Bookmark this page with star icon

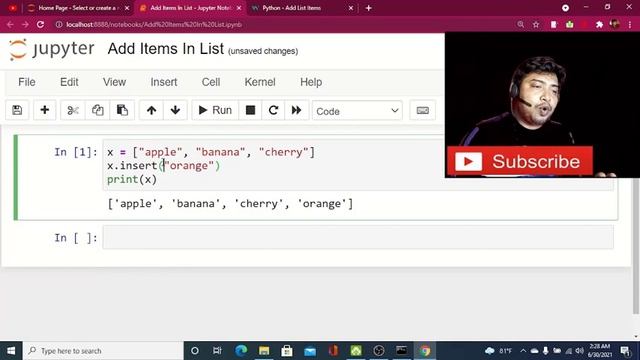click(x=536, y=24)
